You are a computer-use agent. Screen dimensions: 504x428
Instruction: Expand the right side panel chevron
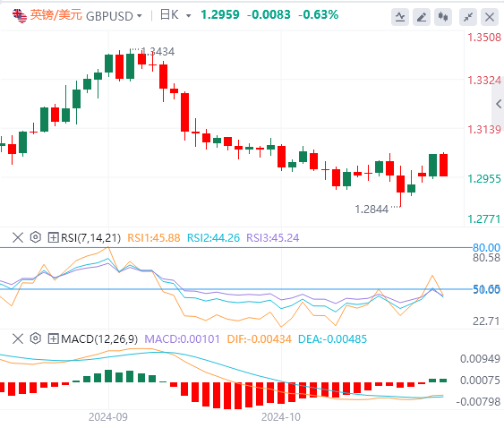click(499, 104)
